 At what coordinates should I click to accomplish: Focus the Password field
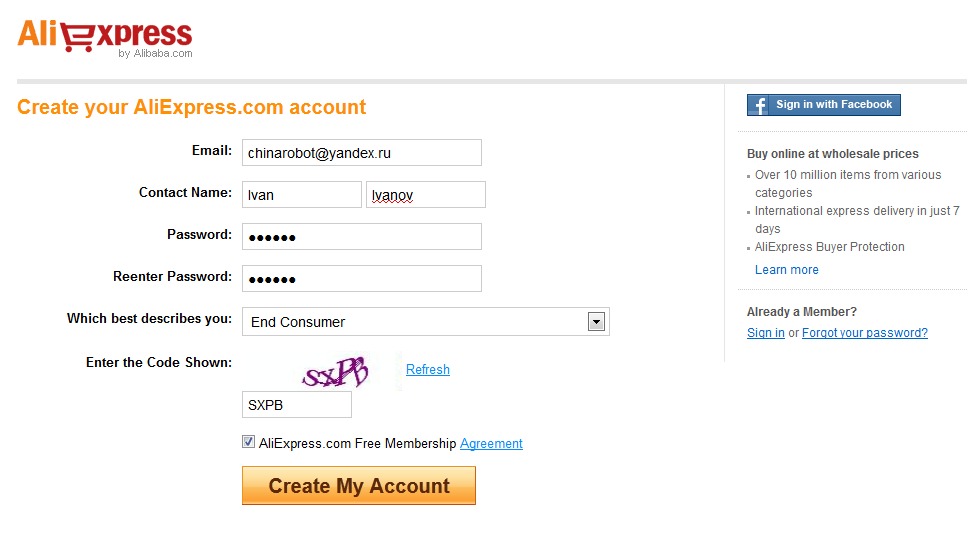point(362,237)
